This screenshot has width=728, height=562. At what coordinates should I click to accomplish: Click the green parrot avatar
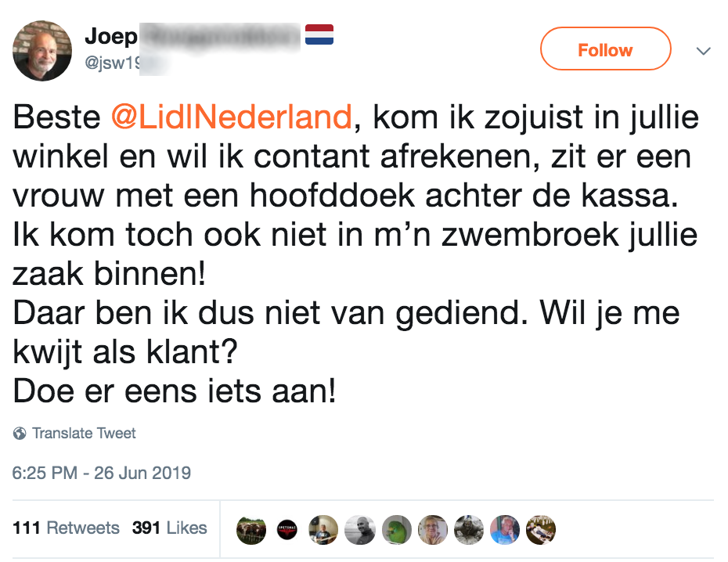click(396, 529)
